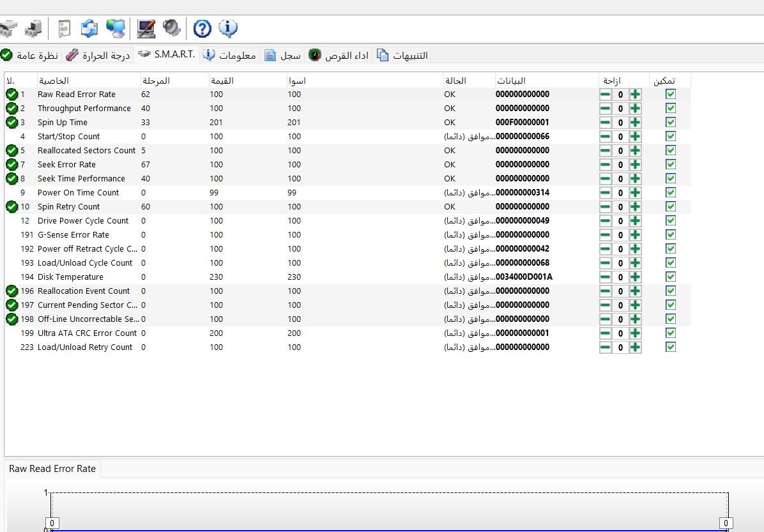Uncheck enable box for Raw Read Error Rate
Viewport: 764px width, 532px height.
click(x=671, y=94)
